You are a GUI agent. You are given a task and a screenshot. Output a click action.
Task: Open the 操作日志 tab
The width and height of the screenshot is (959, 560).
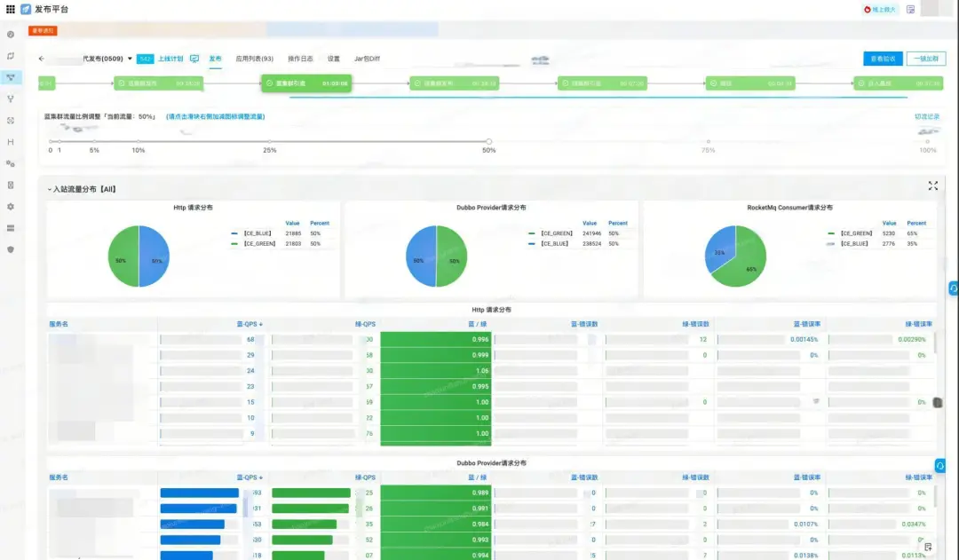pos(300,59)
